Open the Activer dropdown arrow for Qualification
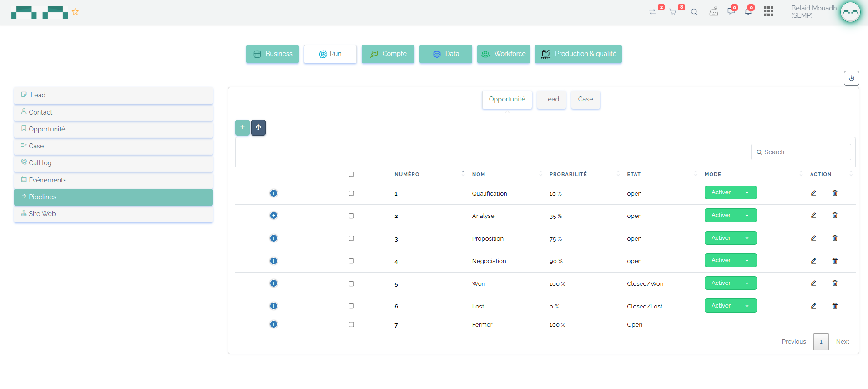The height and width of the screenshot is (389, 868). click(x=747, y=193)
